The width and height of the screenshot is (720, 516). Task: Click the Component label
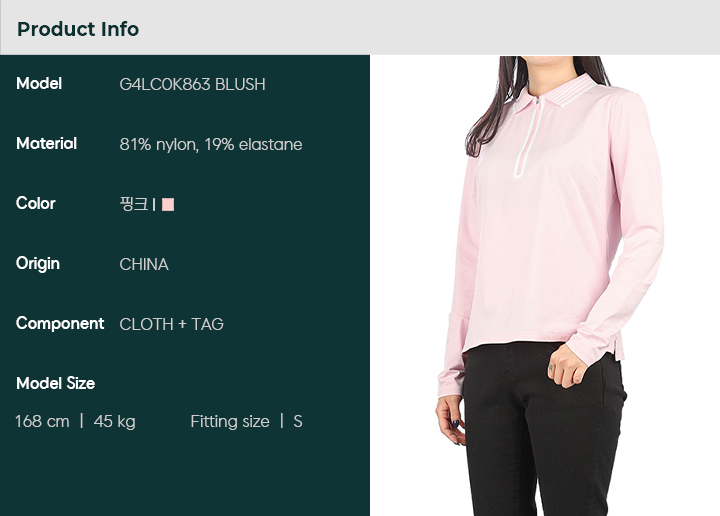[60, 324]
